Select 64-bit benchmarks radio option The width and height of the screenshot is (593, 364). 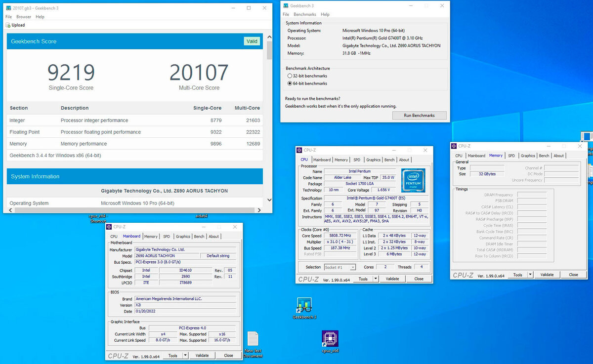pos(290,83)
